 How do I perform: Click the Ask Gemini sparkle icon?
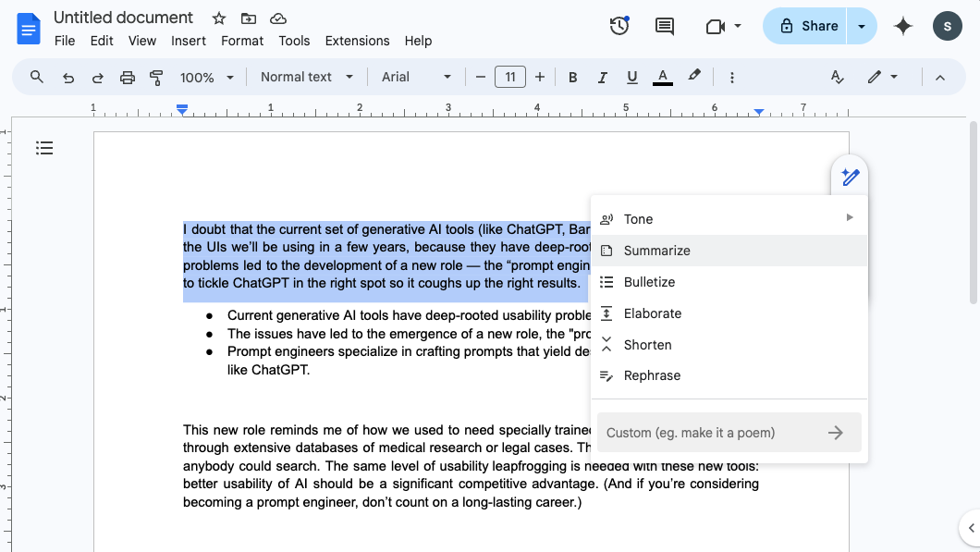[902, 26]
